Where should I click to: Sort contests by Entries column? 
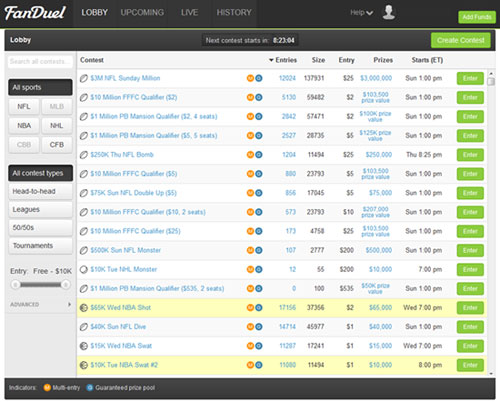click(x=283, y=60)
